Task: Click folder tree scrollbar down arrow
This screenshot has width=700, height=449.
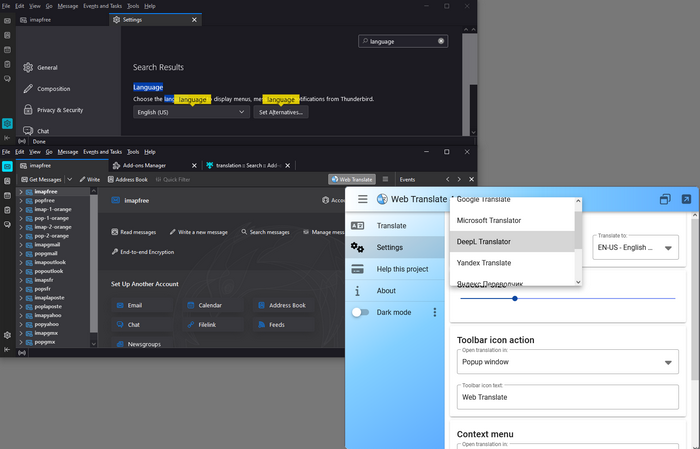Action: point(94,344)
